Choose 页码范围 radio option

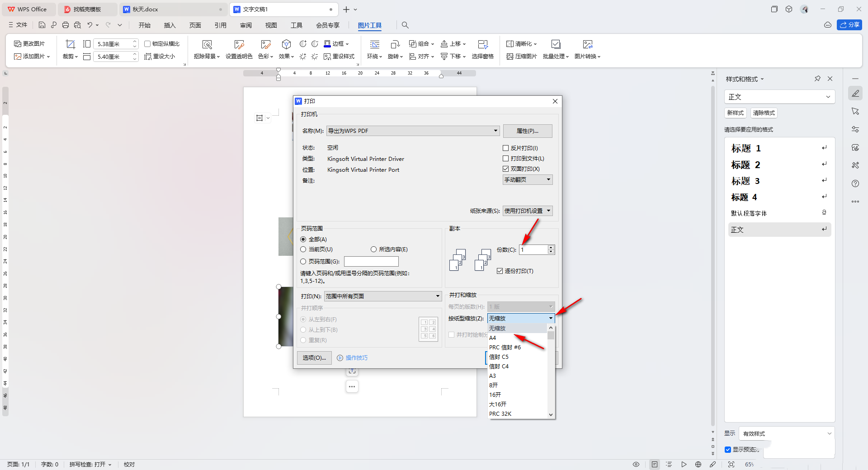pos(303,262)
